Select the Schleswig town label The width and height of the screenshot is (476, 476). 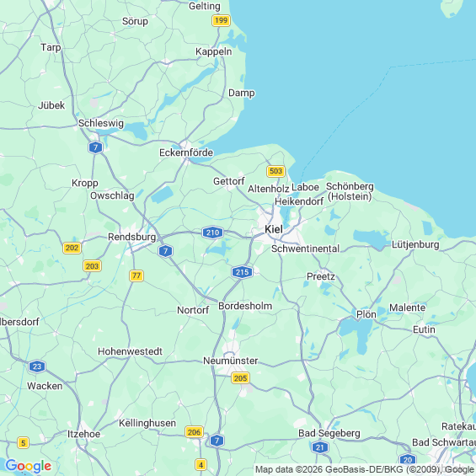click(101, 123)
